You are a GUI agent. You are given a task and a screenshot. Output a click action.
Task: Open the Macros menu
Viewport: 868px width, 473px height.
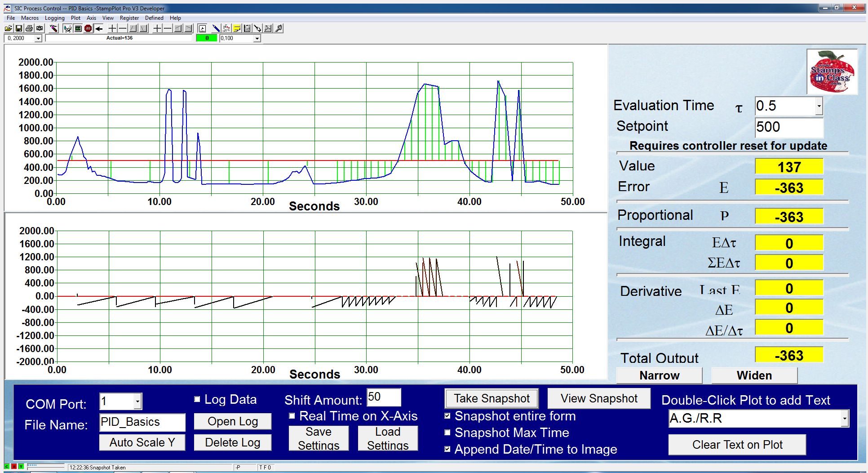pos(30,18)
